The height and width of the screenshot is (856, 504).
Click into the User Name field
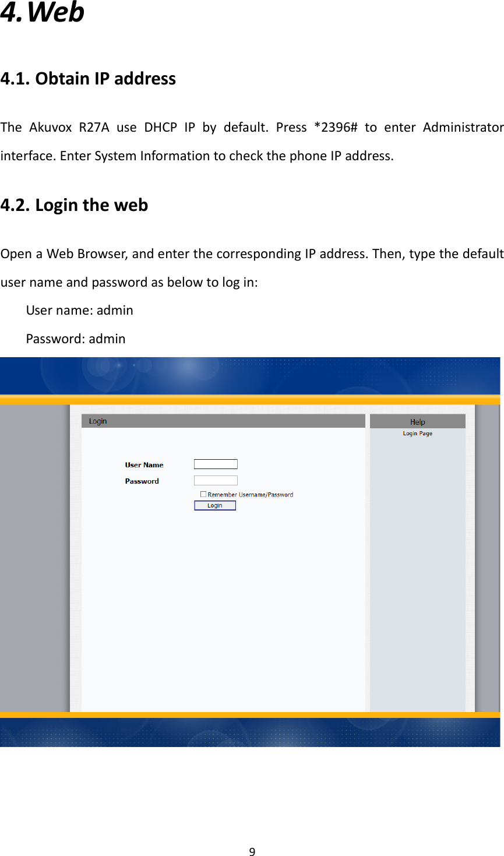coord(216,464)
